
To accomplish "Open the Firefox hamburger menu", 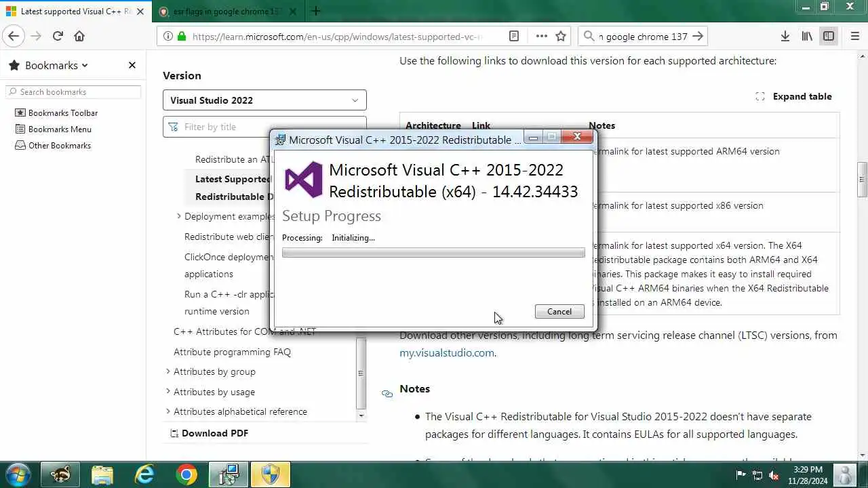I will (x=854, y=37).
